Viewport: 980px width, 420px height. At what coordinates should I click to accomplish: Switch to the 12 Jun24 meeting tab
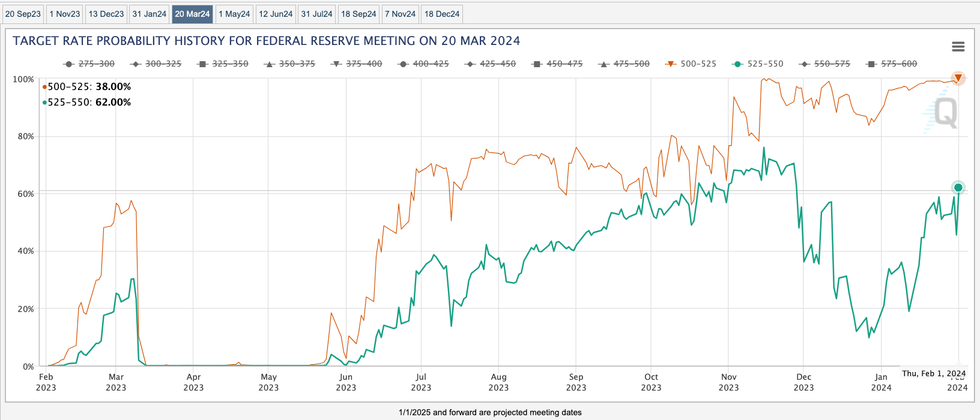276,14
